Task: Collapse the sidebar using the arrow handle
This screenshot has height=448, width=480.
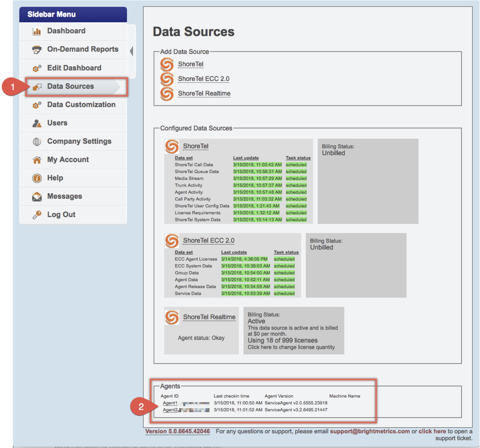Action: [131, 51]
